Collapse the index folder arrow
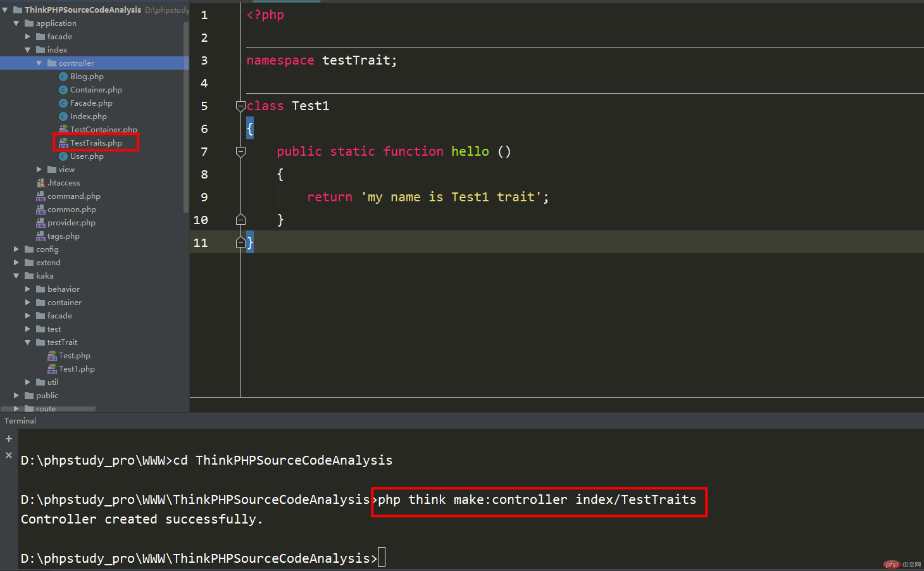The height and width of the screenshot is (571, 924). coord(28,50)
